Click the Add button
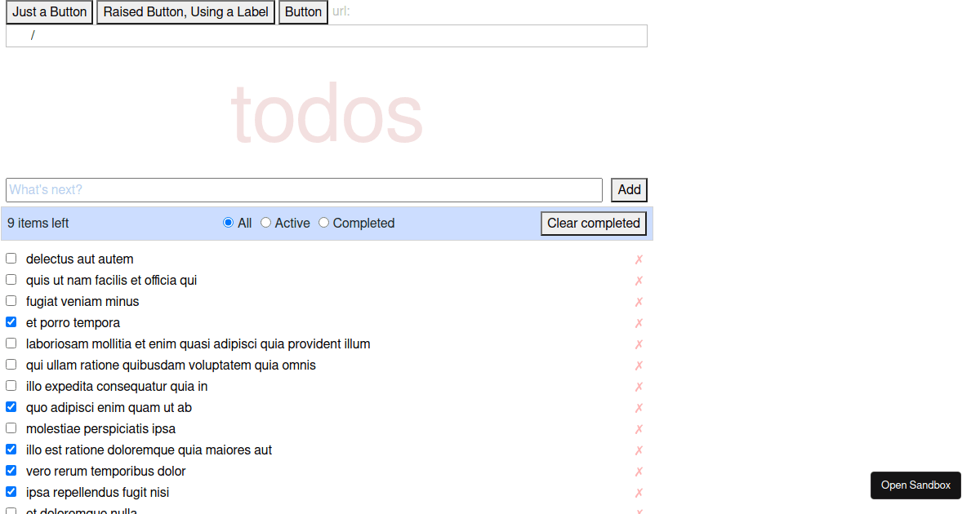 coord(629,189)
